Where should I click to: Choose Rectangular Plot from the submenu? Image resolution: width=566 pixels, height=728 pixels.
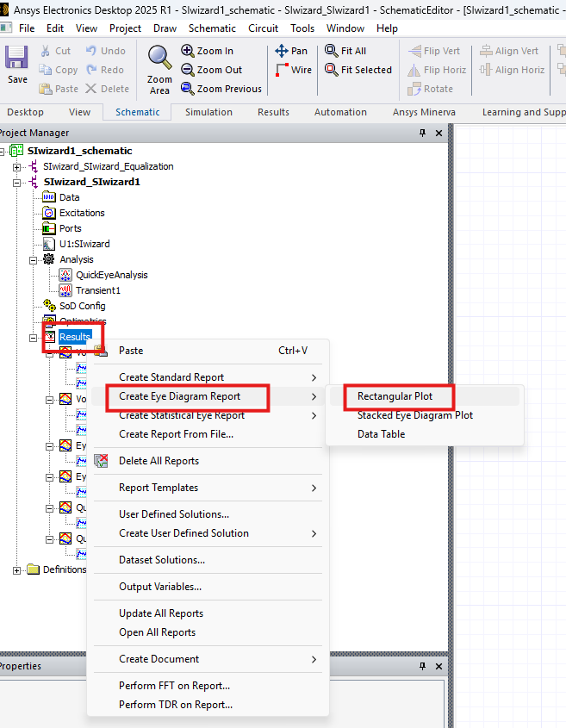point(425,396)
